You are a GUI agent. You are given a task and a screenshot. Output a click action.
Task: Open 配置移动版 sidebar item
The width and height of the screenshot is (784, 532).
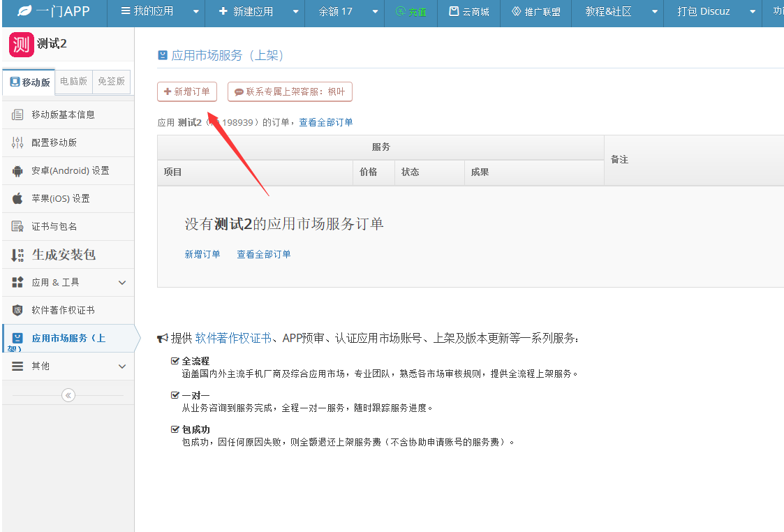[68, 142]
